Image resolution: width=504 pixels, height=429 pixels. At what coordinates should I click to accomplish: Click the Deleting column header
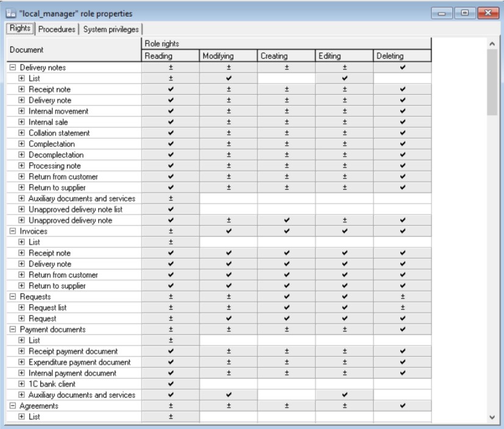402,56
